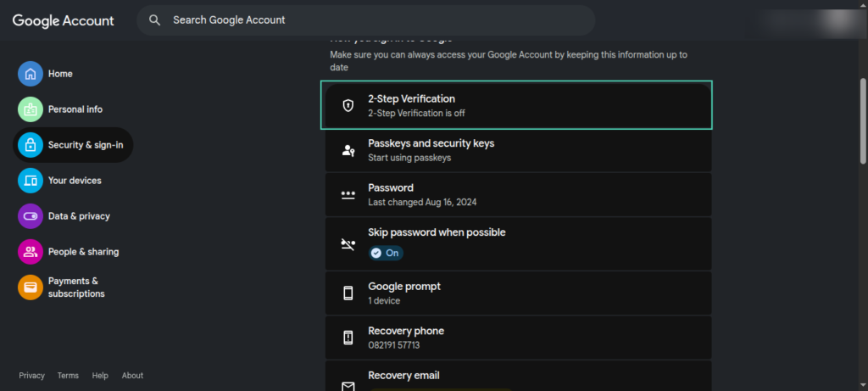Select Personal info in the sidebar
Screen dimensions: 868x391
(x=75, y=109)
